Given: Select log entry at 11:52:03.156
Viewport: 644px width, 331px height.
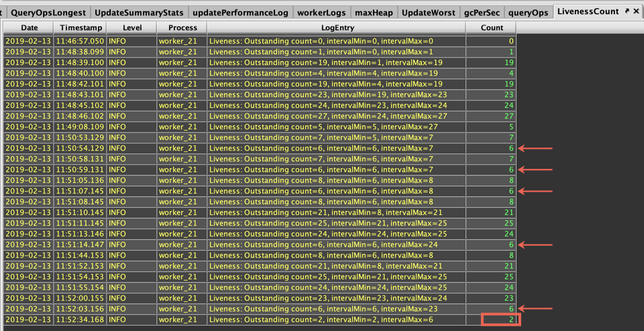Looking at the screenshot, I should point(337,309).
